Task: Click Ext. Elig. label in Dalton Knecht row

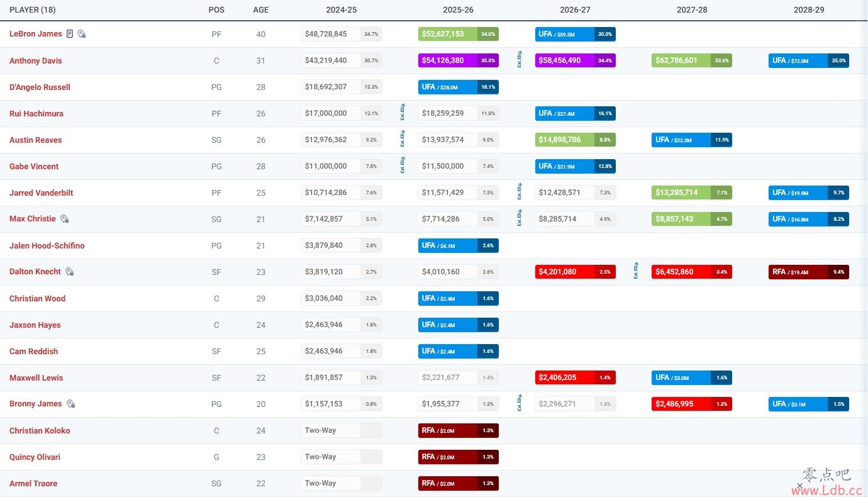Action: (x=636, y=272)
